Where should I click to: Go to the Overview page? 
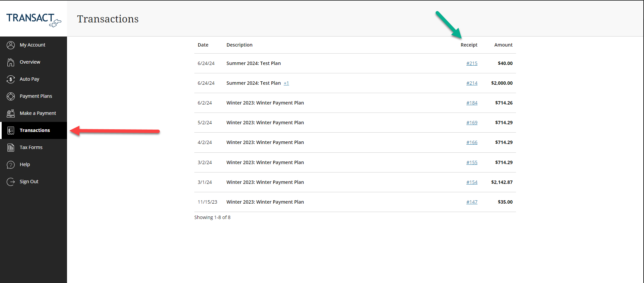tap(34, 62)
